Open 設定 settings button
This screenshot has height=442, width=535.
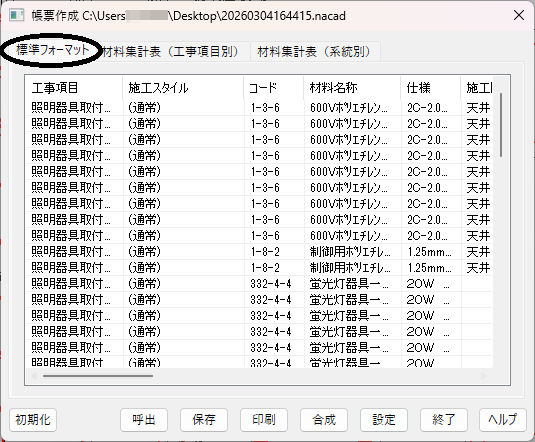[x=384, y=419]
